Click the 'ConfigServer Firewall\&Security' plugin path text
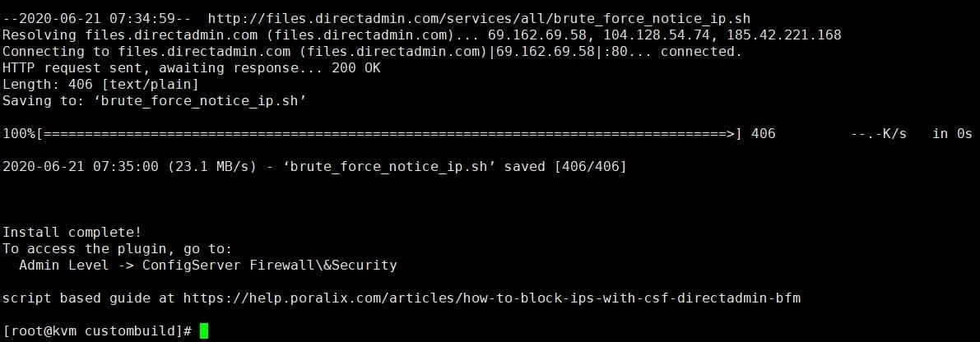980x342 pixels. pos(269,265)
